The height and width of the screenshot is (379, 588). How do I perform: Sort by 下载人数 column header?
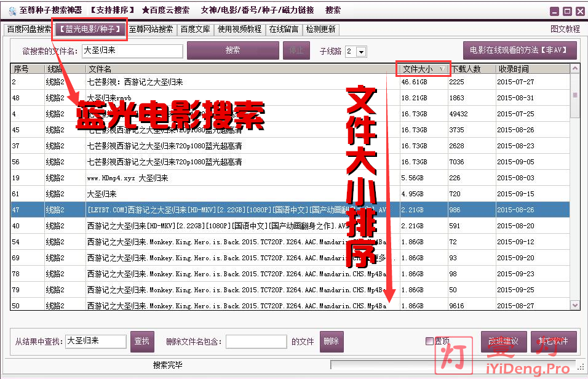[x=472, y=69]
